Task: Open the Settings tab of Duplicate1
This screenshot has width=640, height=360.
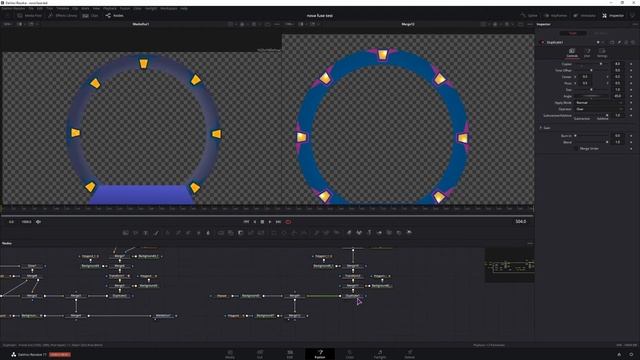Action: [602, 53]
